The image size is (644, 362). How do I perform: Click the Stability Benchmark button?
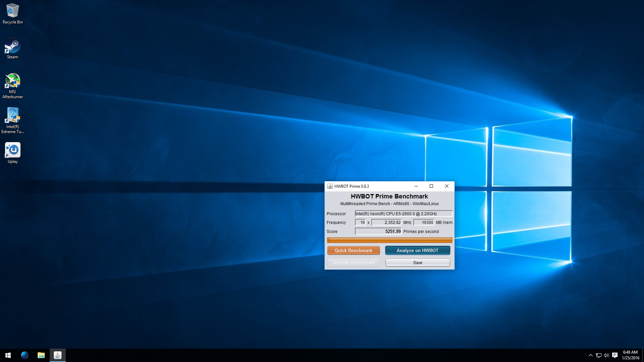354,262
